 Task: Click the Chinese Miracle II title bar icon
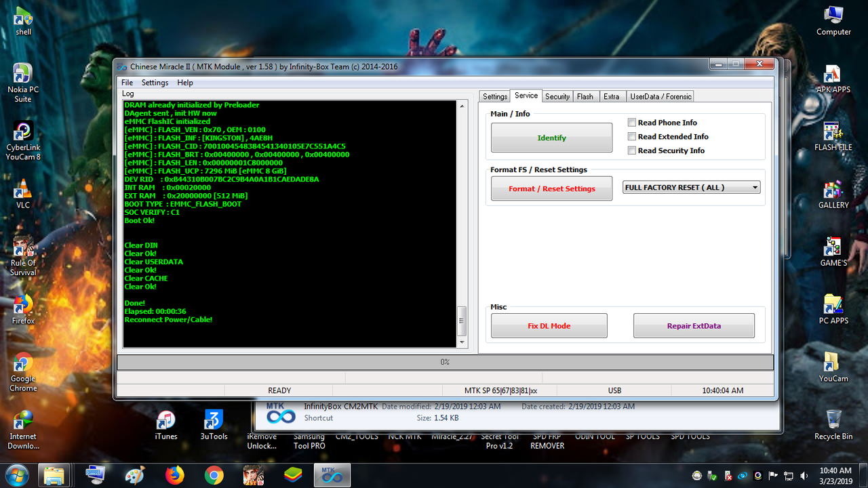tap(122, 66)
